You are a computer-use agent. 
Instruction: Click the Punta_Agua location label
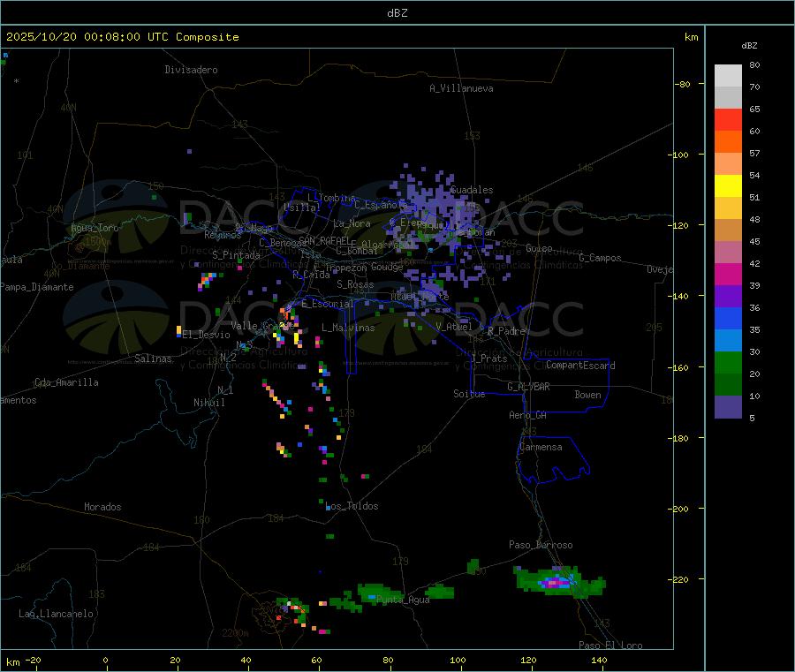[x=403, y=600]
